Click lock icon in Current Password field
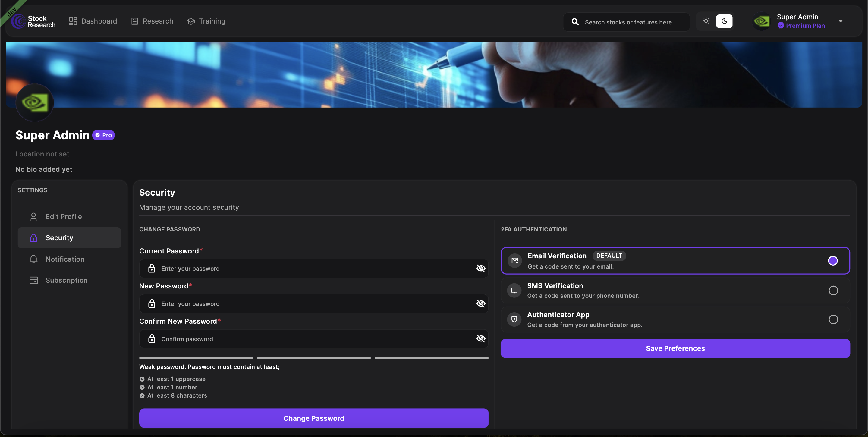Viewport: 868px width, 437px height. [152, 268]
